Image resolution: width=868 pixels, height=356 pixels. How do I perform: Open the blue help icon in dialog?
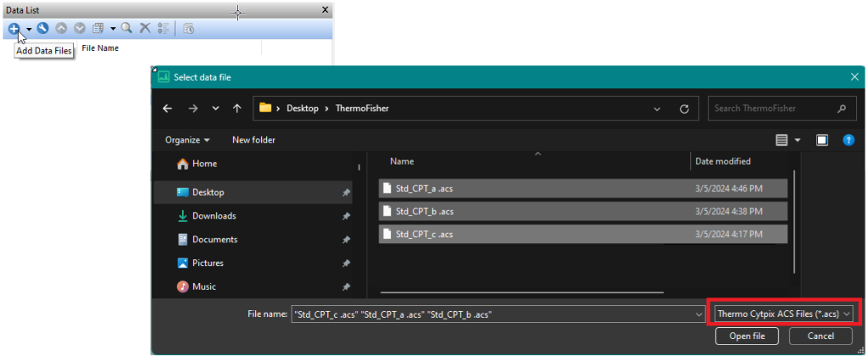tap(848, 140)
